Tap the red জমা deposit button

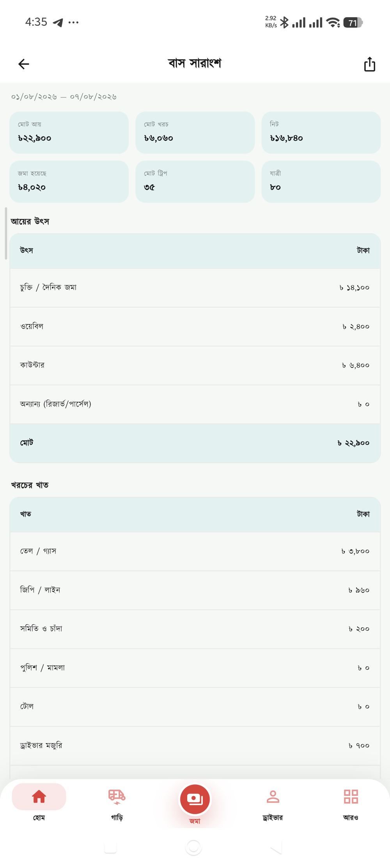(195, 799)
